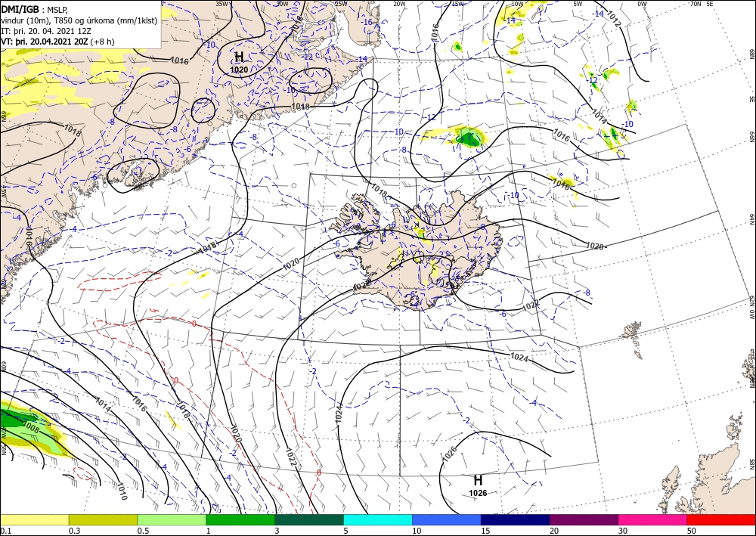The height and width of the screenshot is (536, 756).
Task: Click the "0.1" legend value
Action: [6, 531]
